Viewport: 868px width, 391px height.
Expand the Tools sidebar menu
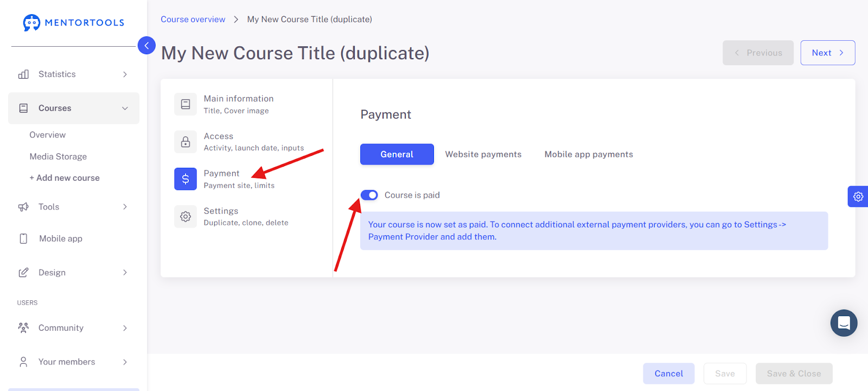pos(74,207)
